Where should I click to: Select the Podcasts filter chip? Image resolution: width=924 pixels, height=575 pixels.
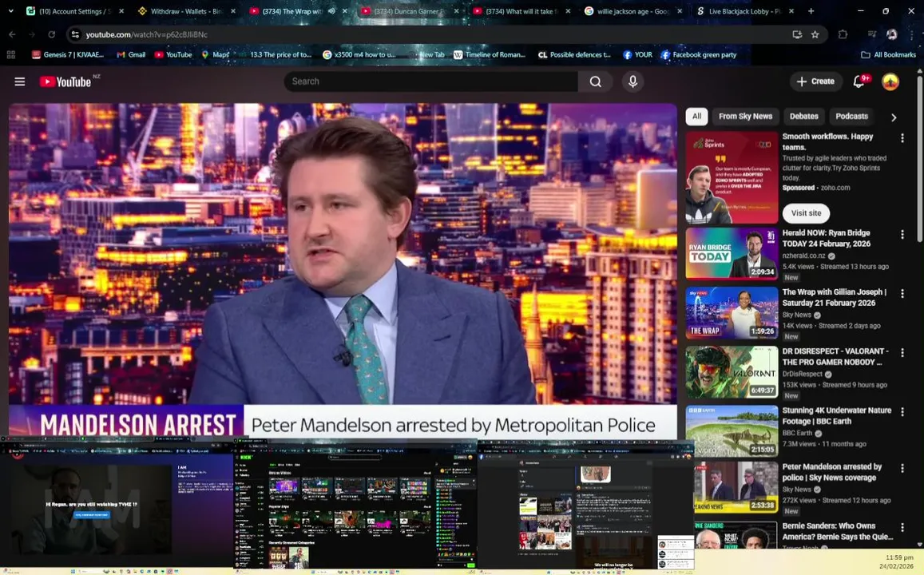point(851,116)
